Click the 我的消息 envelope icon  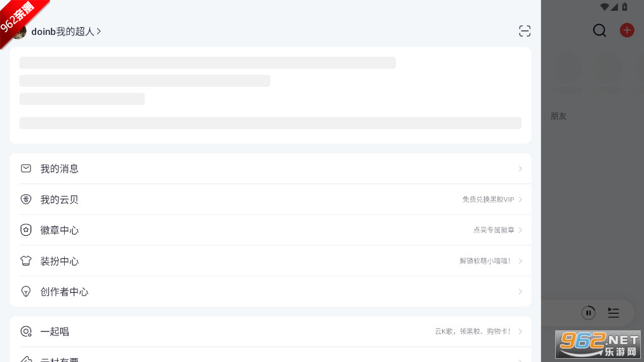click(x=26, y=168)
